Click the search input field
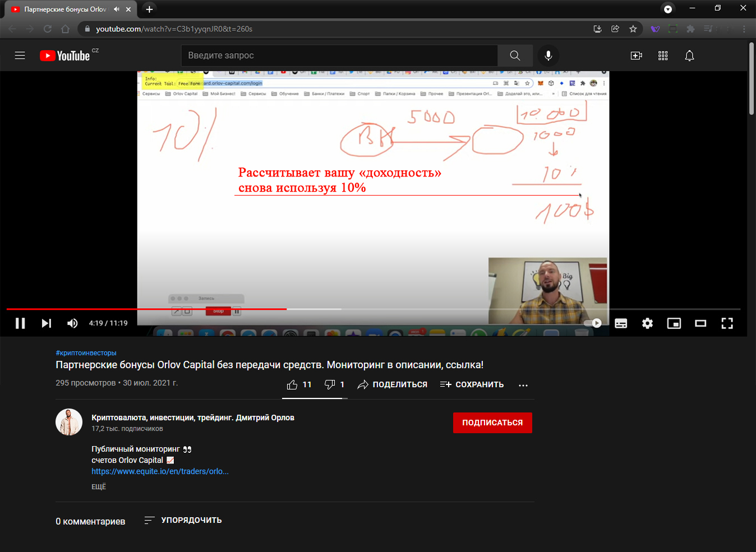756x552 pixels. pyautogui.click(x=339, y=55)
